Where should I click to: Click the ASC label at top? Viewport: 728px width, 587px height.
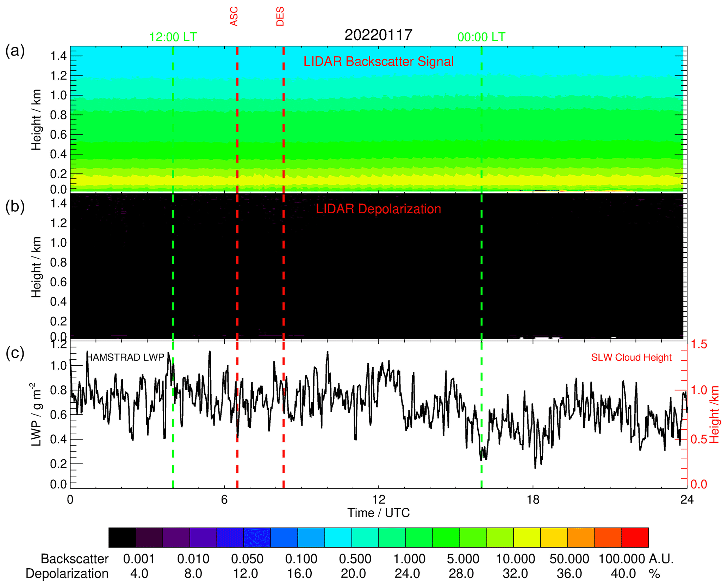click(x=234, y=16)
